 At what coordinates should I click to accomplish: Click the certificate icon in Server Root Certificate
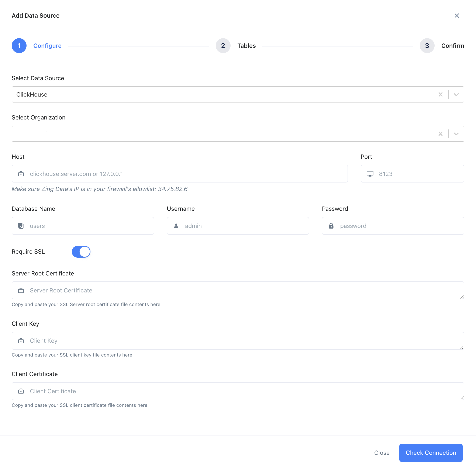[21, 290]
